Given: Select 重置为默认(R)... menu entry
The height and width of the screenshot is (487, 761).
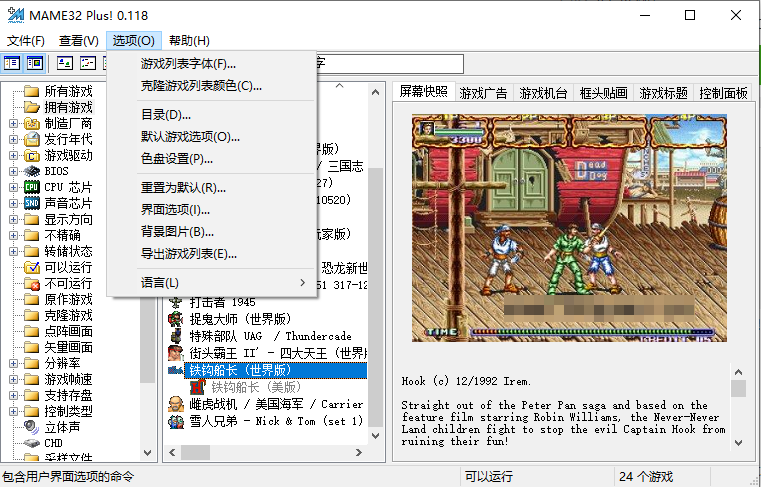Looking at the screenshot, I should click(212, 187).
